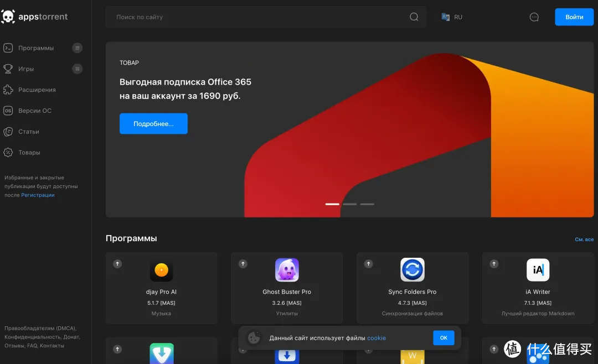The height and width of the screenshot is (364, 598).
Task: Open the Программы sidebar section
Action: pyautogui.click(x=36, y=48)
